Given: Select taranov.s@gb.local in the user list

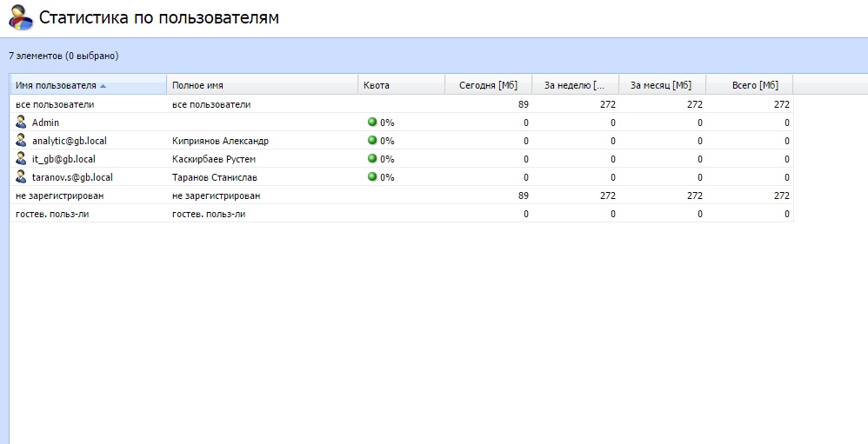Looking at the screenshot, I should click(x=72, y=177).
